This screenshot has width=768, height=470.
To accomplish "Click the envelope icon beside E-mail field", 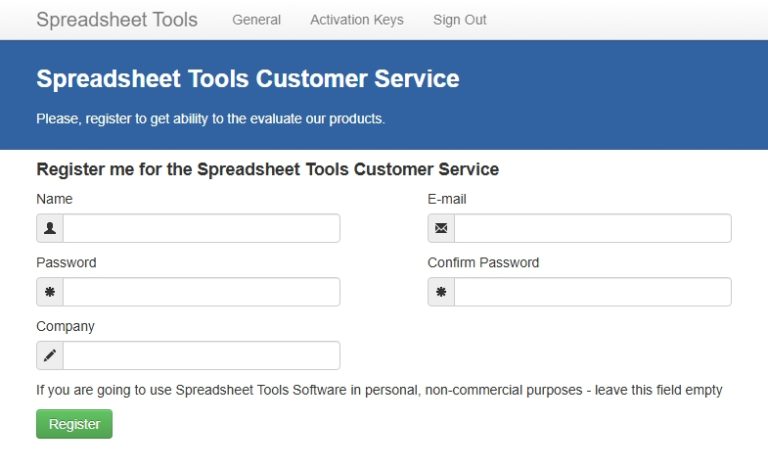I will [441, 228].
